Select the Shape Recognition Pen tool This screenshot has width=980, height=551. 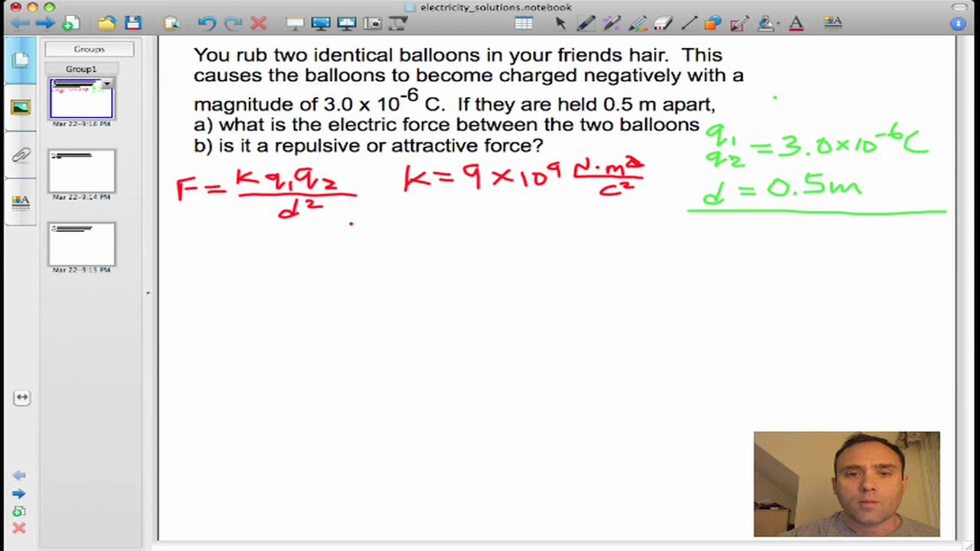coord(739,23)
